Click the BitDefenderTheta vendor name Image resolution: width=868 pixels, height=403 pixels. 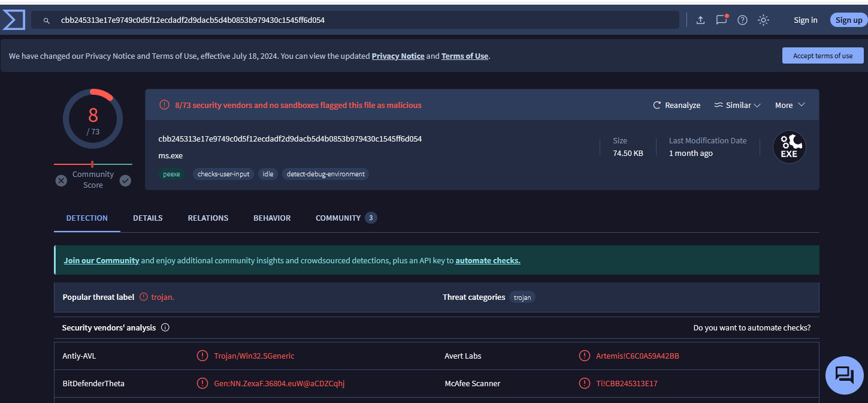[x=93, y=383]
